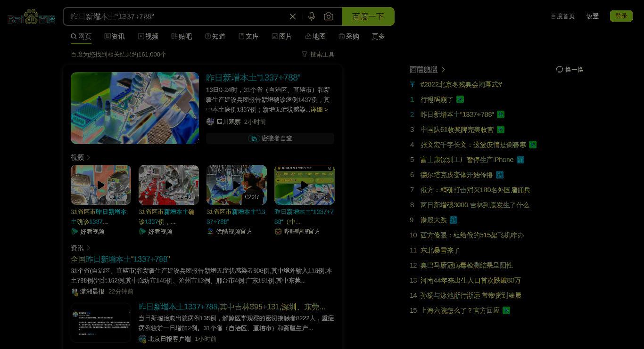The height and width of the screenshot is (349, 644).
Task: Open hot search 上海六院怎么了?官方回应
Action: [x=460, y=310]
